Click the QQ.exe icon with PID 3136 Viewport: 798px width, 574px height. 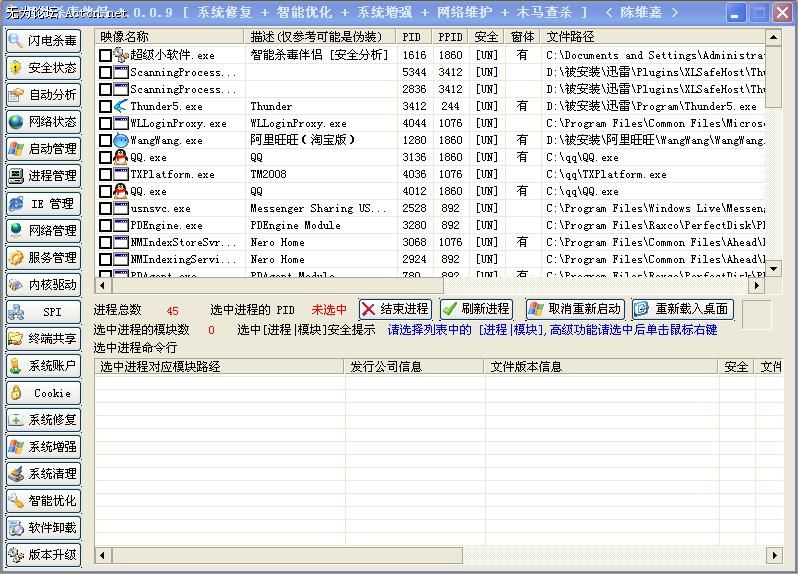121,157
